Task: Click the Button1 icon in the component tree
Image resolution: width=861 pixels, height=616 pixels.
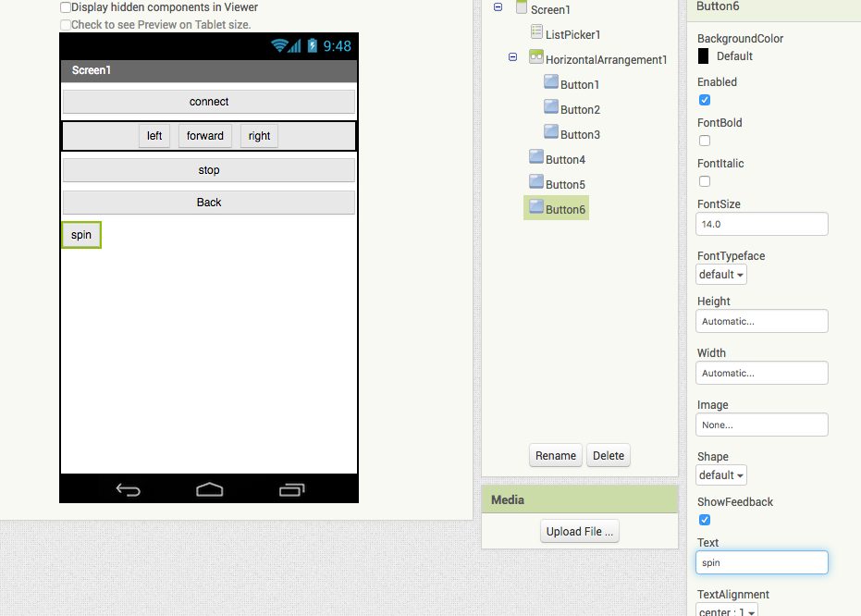Action: 551,81
